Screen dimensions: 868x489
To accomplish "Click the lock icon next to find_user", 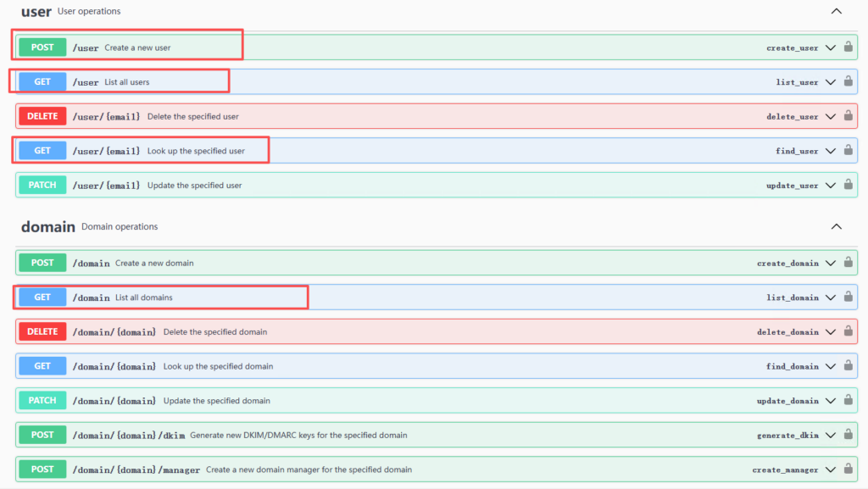I will coord(848,151).
